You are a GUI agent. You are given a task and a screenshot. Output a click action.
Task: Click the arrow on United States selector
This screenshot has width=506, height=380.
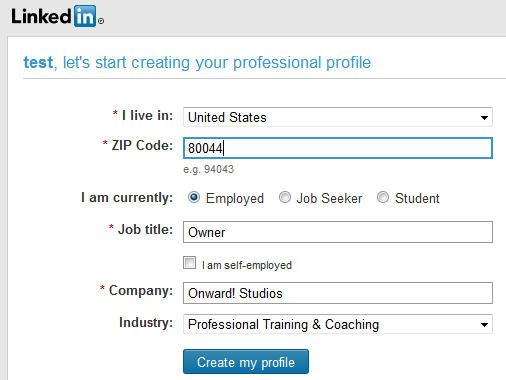coord(484,118)
